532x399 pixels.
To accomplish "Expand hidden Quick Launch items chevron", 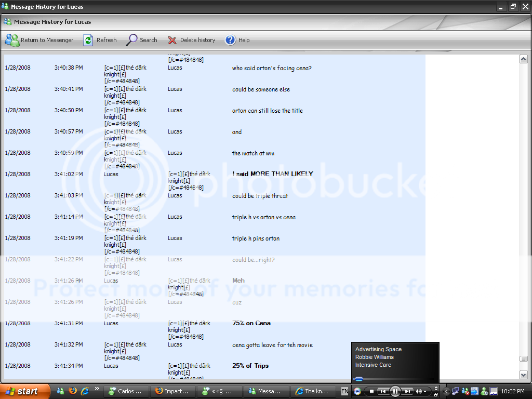I will (97, 388).
